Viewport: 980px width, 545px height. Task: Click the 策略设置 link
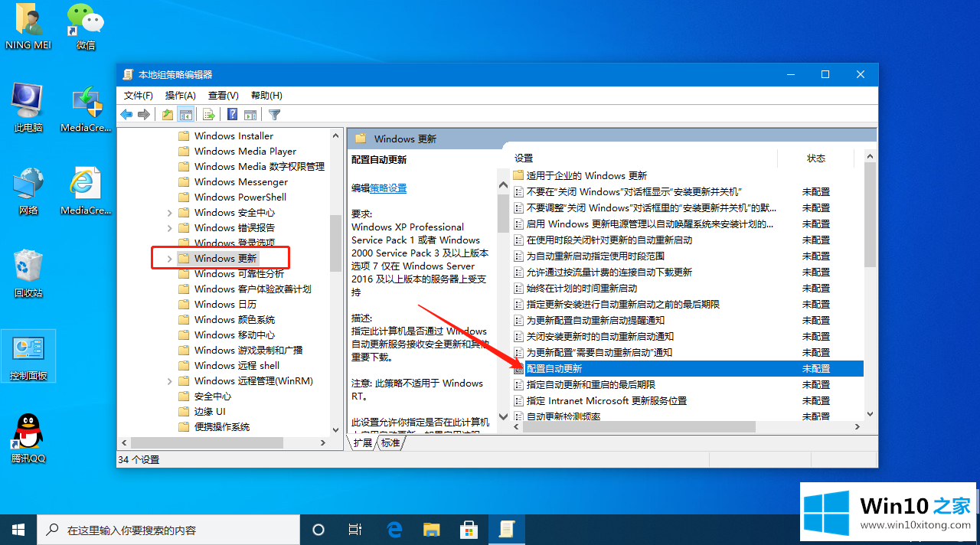388,188
